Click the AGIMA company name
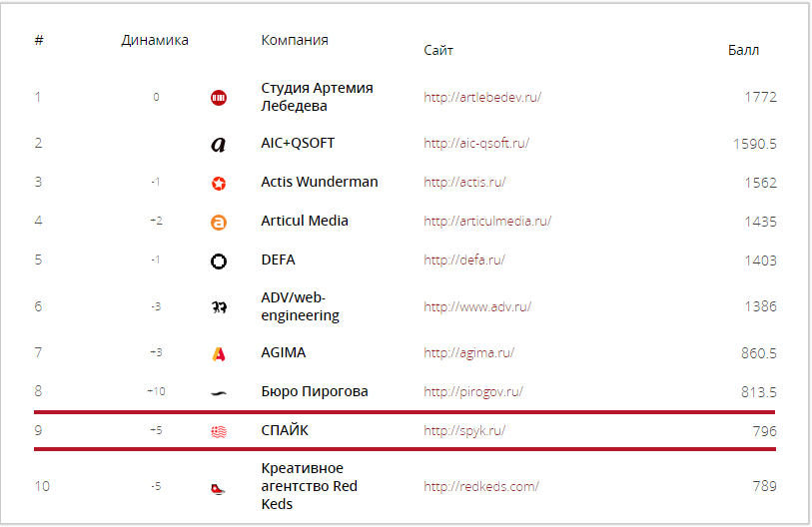The width and height of the screenshot is (812, 527). click(x=284, y=352)
